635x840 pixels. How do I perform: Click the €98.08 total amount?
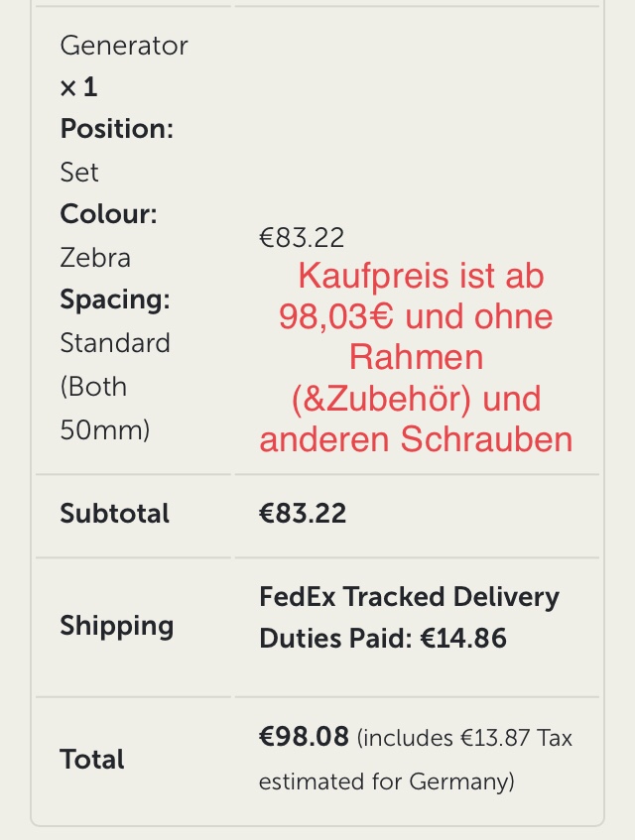pyautogui.click(x=304, y=737)
